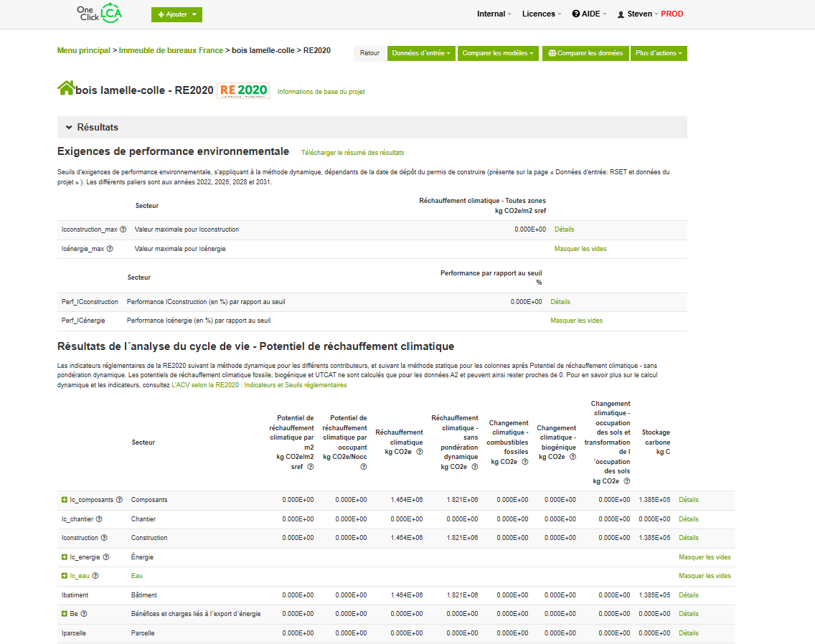Expand the Ic_energie row

click(65, 557)
